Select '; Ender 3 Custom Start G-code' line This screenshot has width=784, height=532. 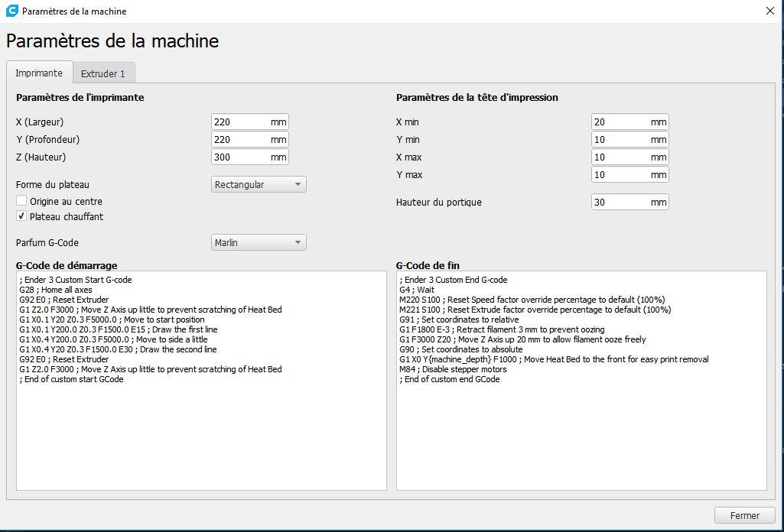76,280
